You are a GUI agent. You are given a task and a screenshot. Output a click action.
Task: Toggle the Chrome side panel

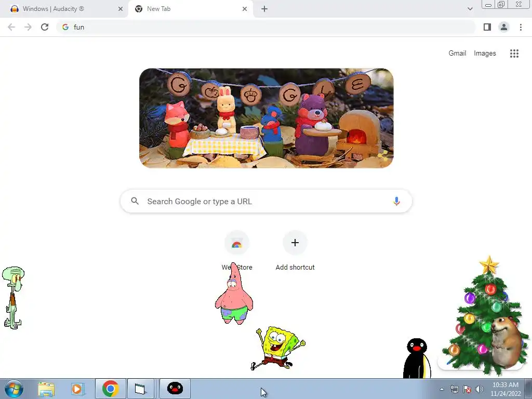(x=487, y=27)
